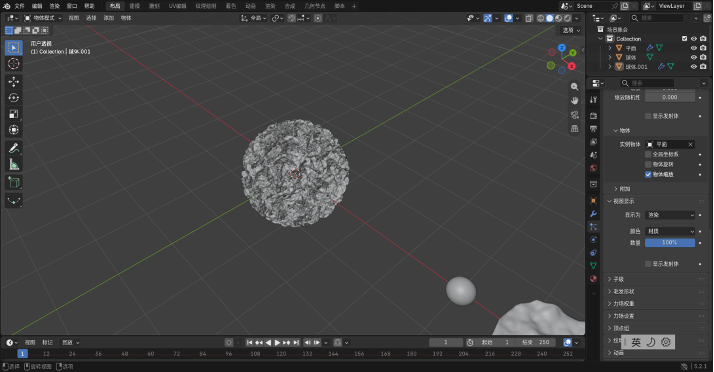Adjust the 数量 100% slider

click(x=670, y=243)
